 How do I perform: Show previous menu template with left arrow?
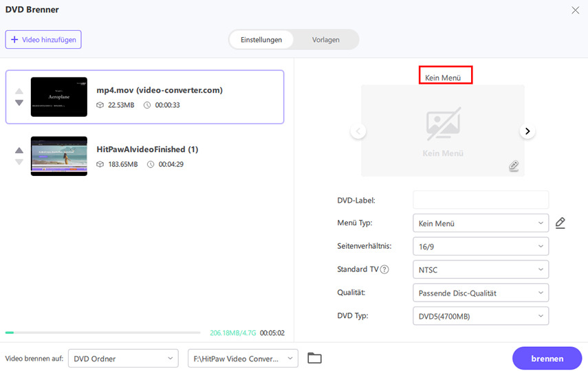tap(358, 131)
